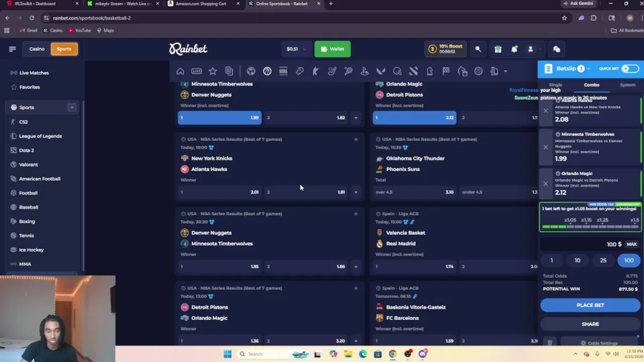Screen dimensions: 644x362
Task: Expand markets for Knicks vs Hawks series
Action: [x=356, y=192]
